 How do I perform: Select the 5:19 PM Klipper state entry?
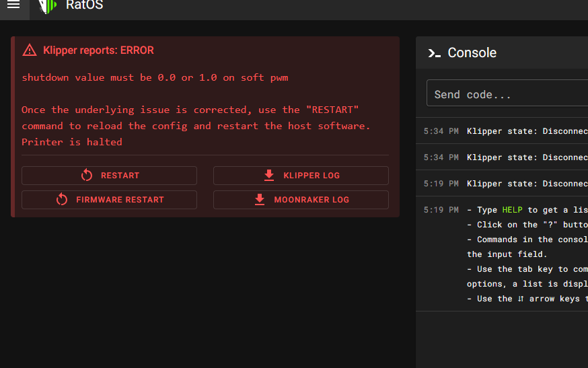(x=502, y=184)
